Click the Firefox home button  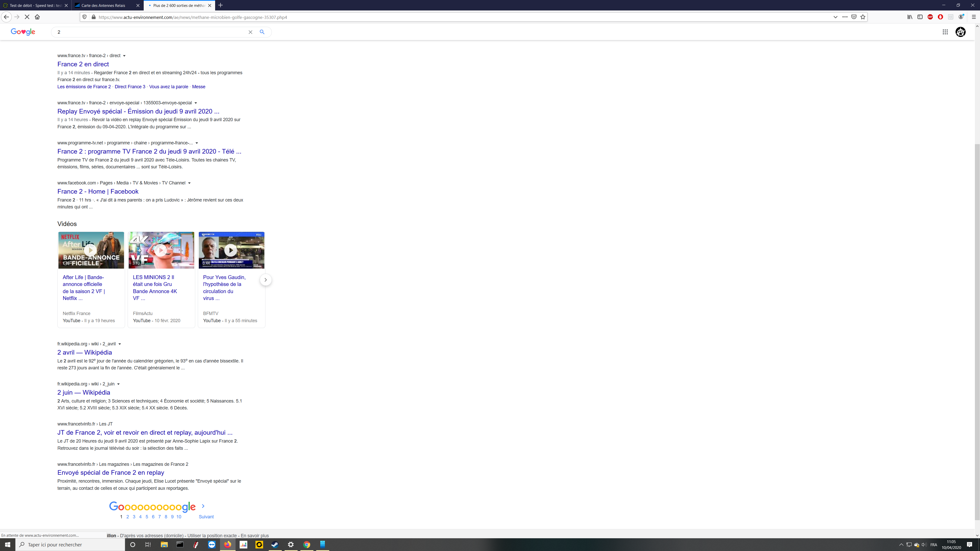(x=37, y=17)
